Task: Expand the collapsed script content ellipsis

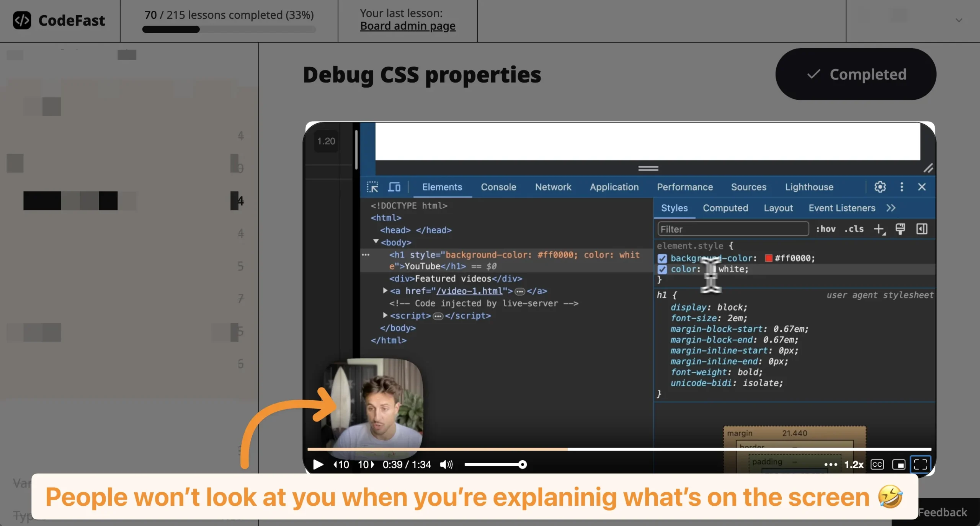Action: click(438, 316)
